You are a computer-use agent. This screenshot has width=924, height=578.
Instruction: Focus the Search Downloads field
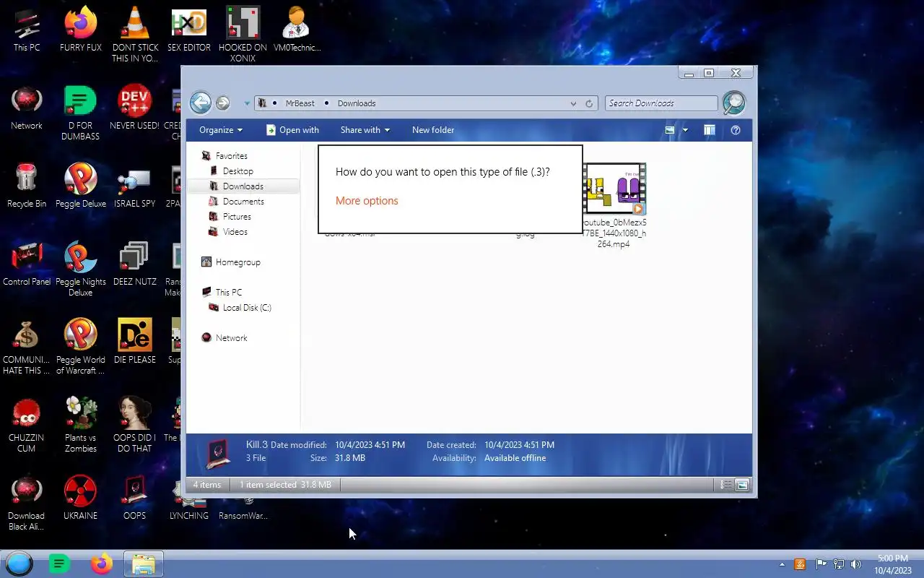tap(661, 103)
